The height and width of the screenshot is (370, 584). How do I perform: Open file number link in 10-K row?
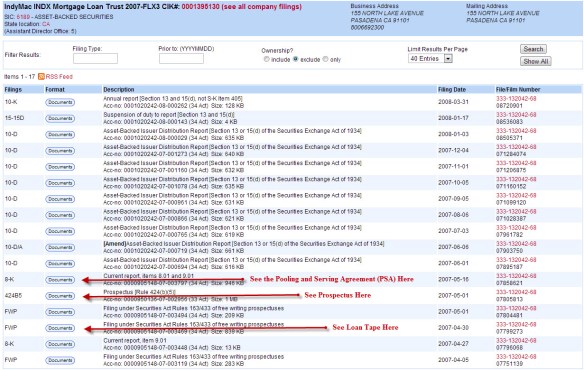516,99
